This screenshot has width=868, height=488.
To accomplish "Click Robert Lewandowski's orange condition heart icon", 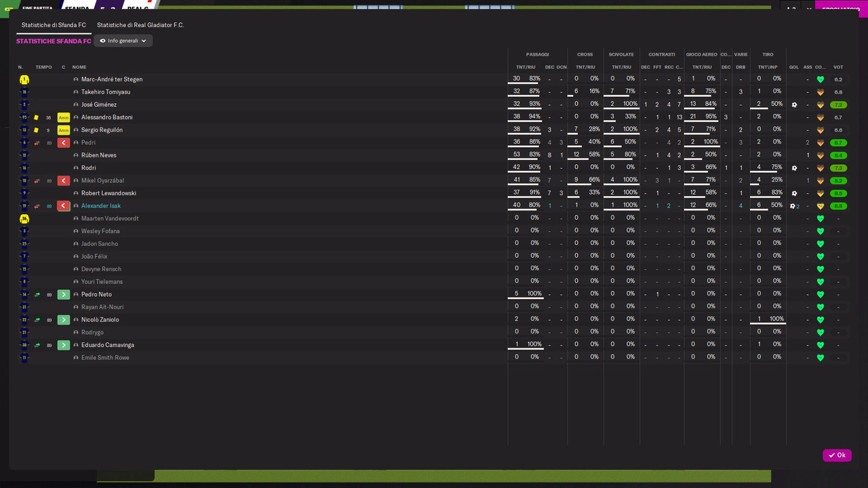I will tap(820, 193).
